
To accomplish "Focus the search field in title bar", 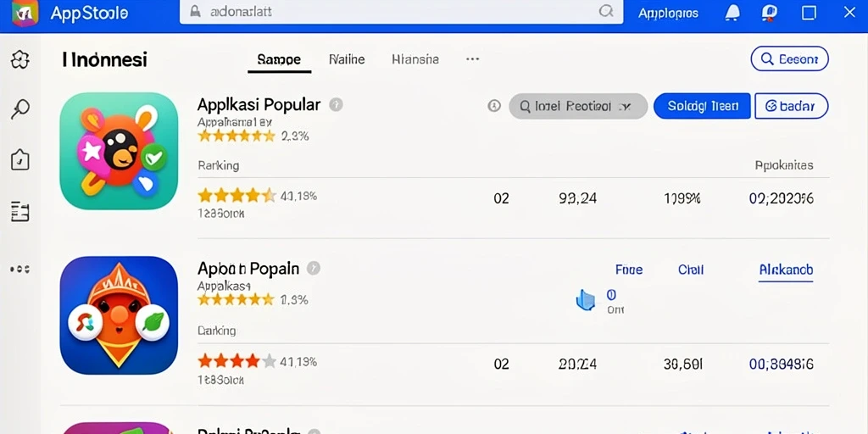I will pos(401,12).
